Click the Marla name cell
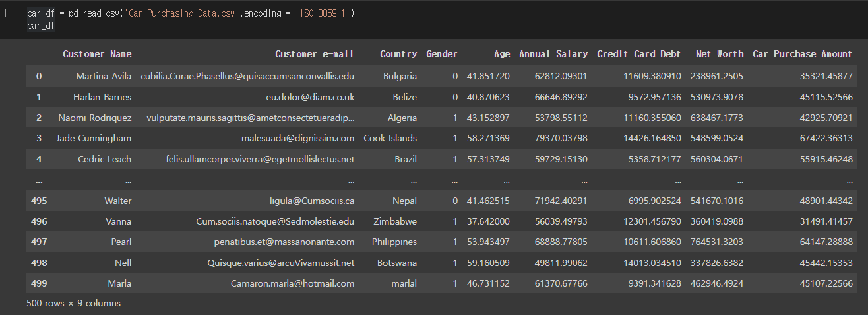Image resolution: width=868 pixels, height=315 pixels. point(120,283)
